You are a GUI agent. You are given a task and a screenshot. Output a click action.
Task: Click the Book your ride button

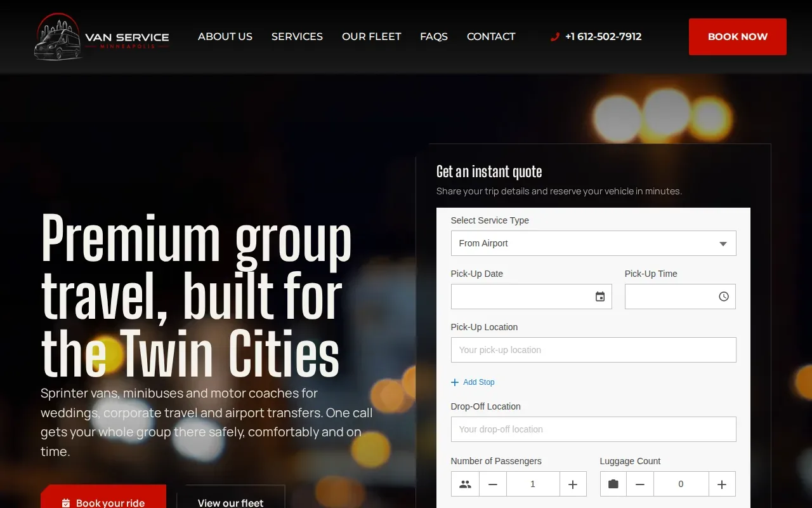(103, 497)
